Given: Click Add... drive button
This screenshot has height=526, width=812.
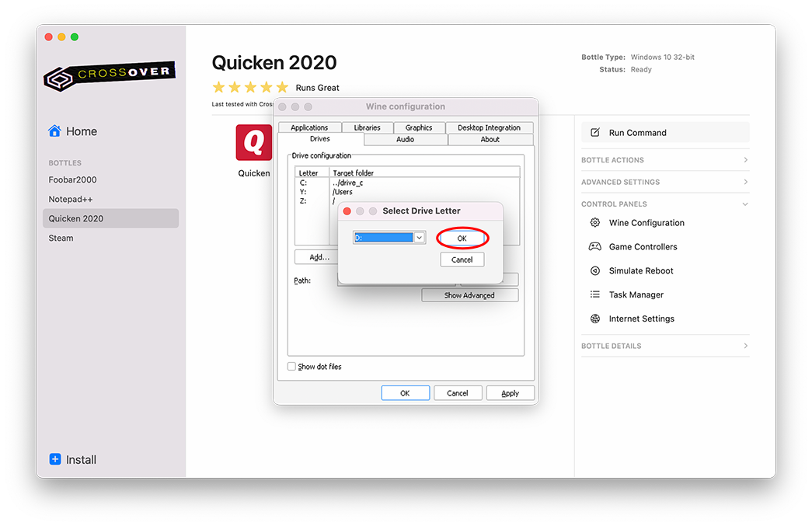Looking at the screenshot, I should [x=315, y=257].
